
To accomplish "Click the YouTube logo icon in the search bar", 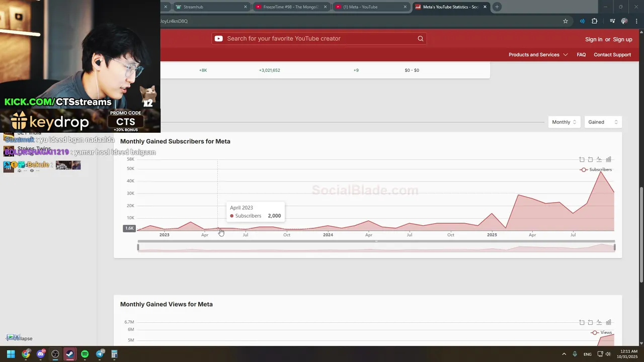I will tap(218, 39).
